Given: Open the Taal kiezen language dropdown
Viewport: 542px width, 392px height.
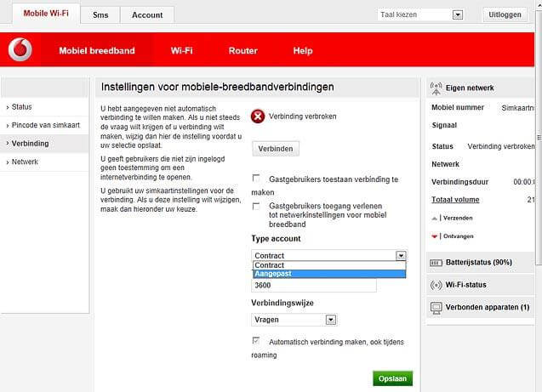Looking at the screenshot, I should point(420,14).
